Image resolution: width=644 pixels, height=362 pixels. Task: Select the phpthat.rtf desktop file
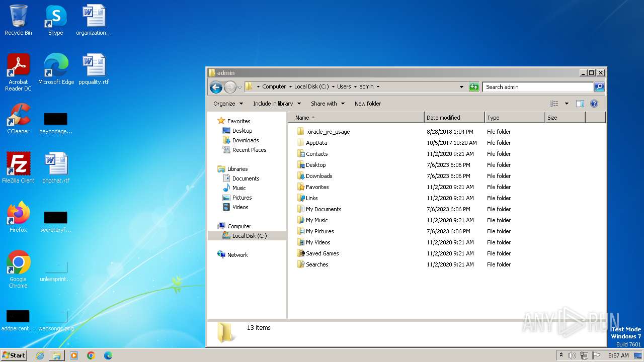click(56, 168)
